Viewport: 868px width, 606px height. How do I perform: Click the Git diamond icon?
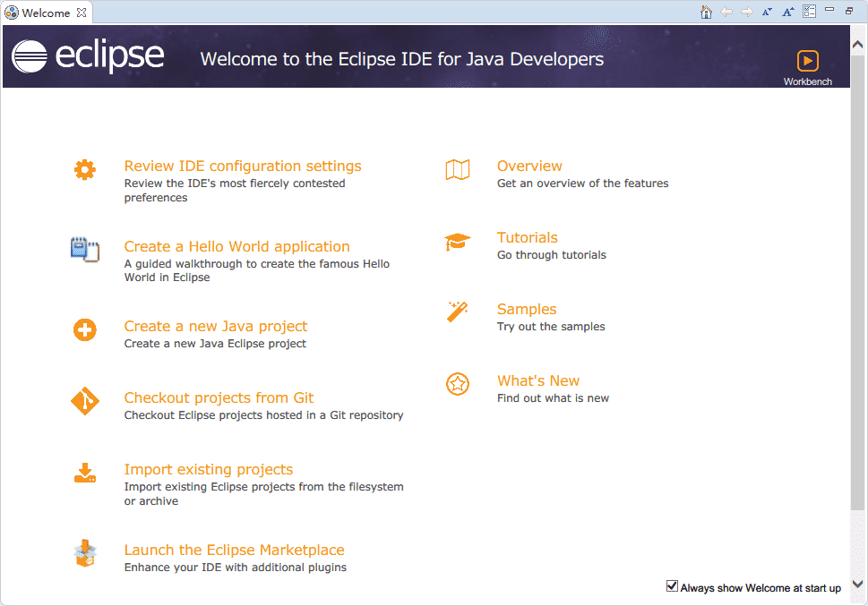[x=84, y=402]
